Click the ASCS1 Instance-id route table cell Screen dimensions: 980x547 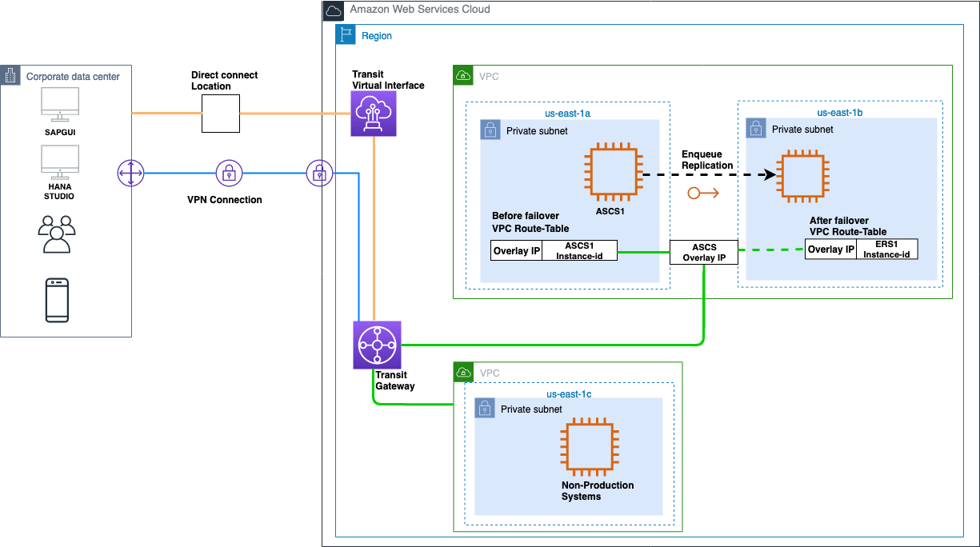(x=579, y=250)
